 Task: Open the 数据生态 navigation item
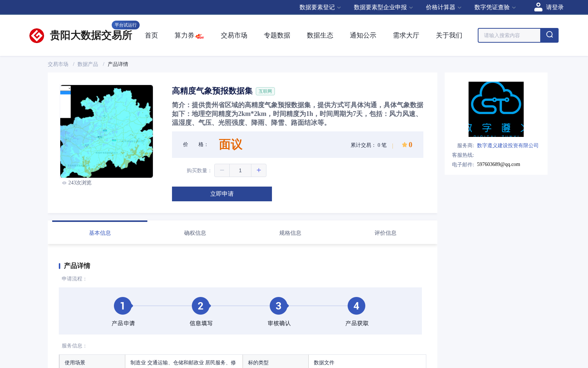[320, 35]
